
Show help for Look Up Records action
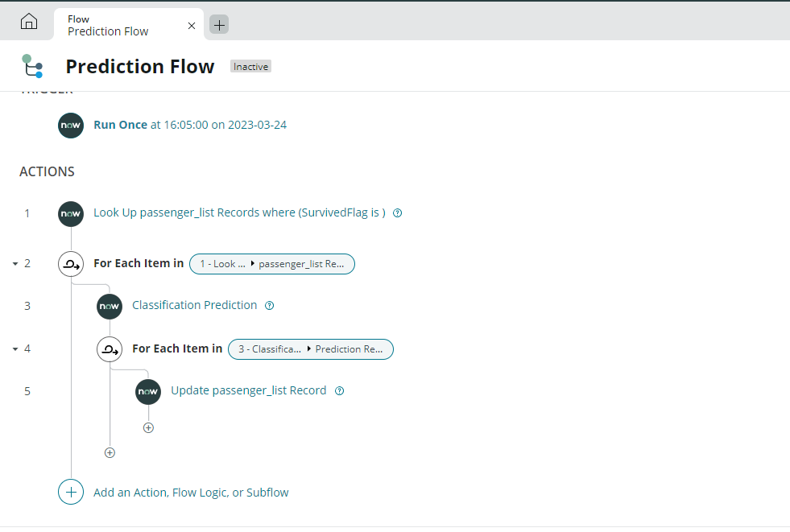click(x=398, y=213)
